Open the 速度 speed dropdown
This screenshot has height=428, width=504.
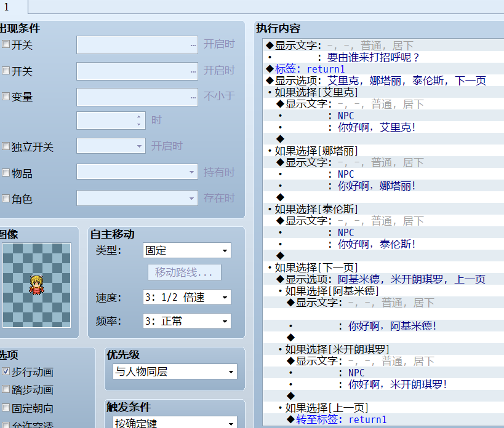(186, 297)
